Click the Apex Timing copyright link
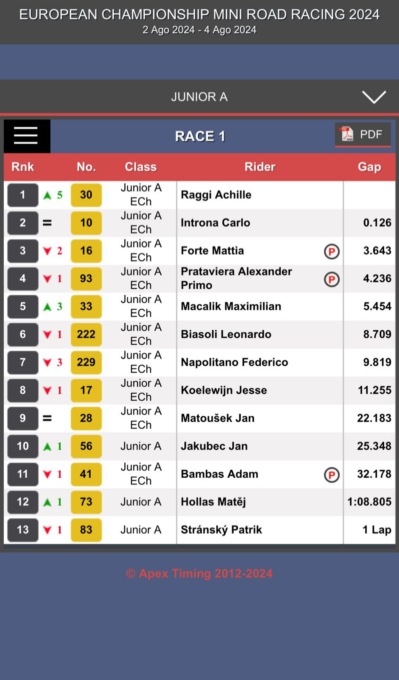399x680 pixels. 200,573
